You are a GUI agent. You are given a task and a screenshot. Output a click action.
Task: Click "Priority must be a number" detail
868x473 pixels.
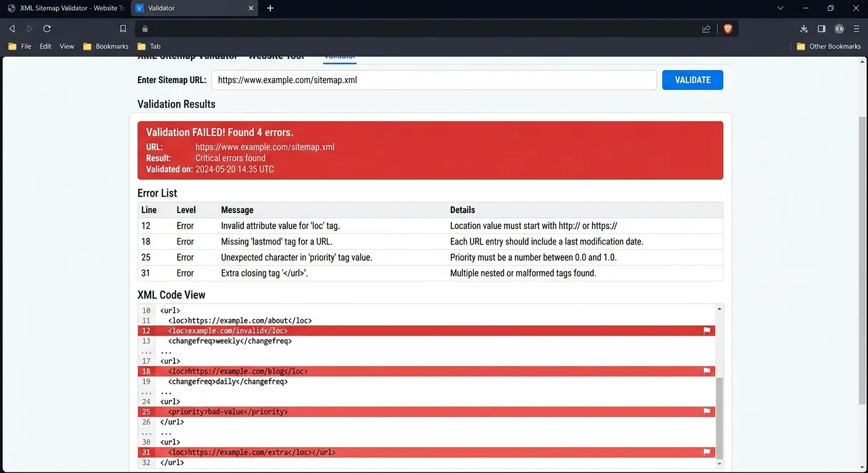click(x=533, y=257)
